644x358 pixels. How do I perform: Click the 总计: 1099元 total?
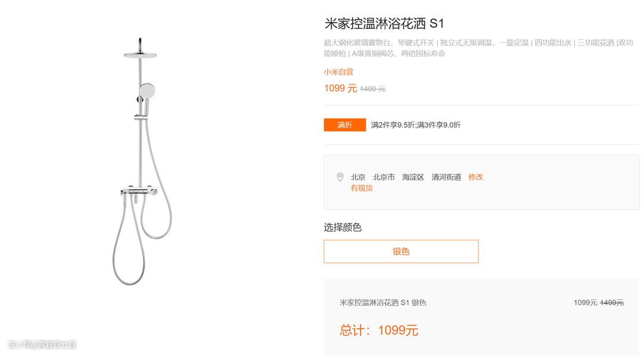[379, 330]
